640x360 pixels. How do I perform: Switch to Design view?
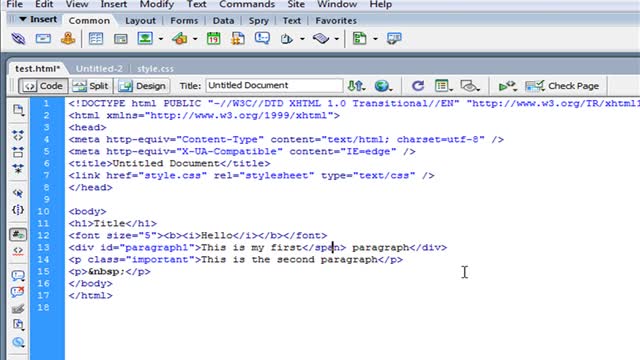(142, 86)
